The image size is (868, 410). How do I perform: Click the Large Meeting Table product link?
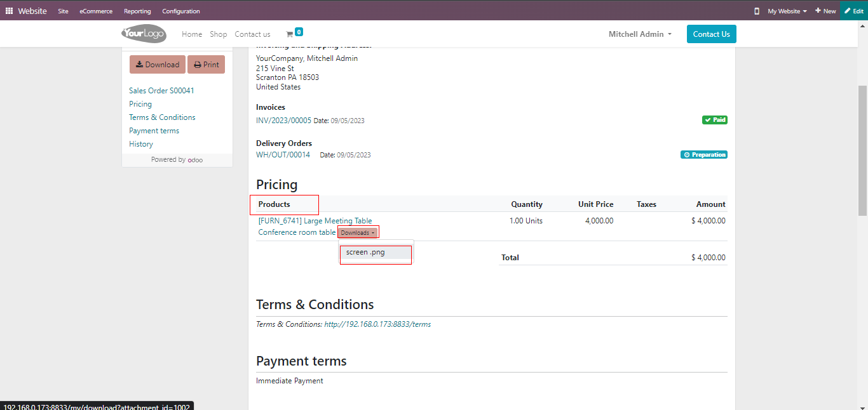pyautogui.click(x=315, y=221)
